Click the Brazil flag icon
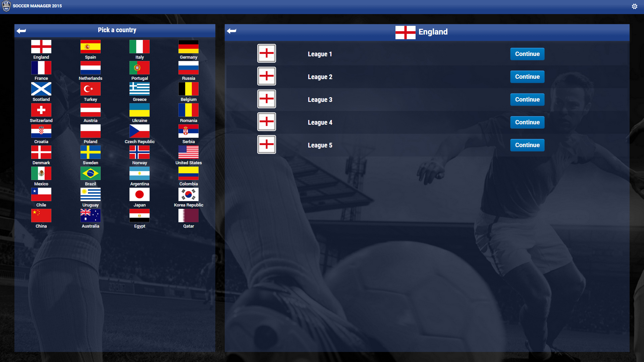 pos(90,174)
